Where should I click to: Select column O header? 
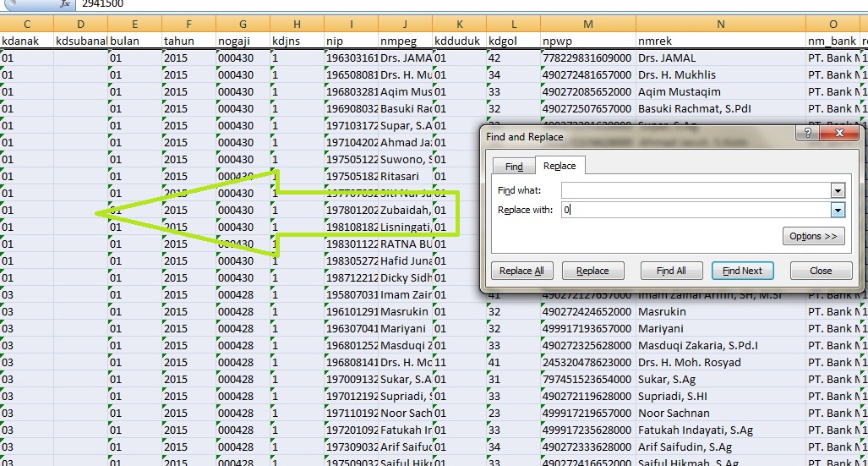tap(833, 24)
